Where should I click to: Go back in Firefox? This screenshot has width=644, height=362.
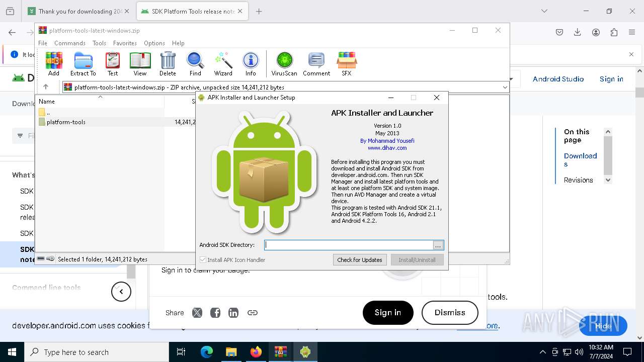[x=12, y=32]
